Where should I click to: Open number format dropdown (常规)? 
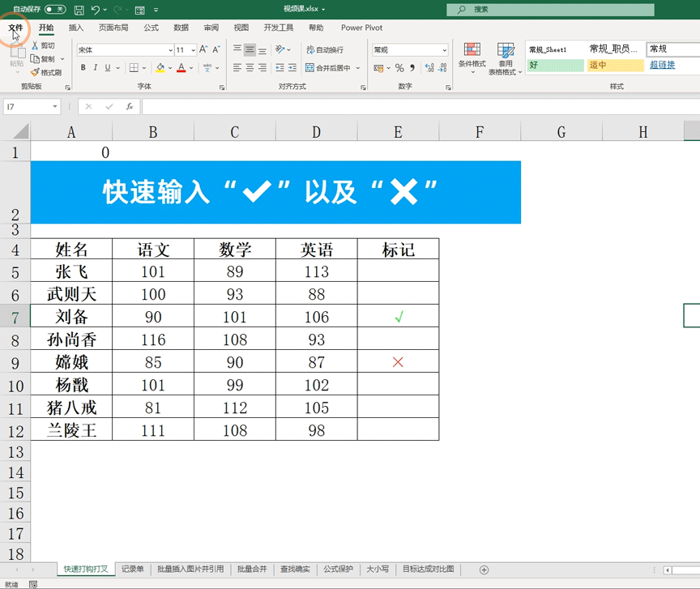point(445,50)
